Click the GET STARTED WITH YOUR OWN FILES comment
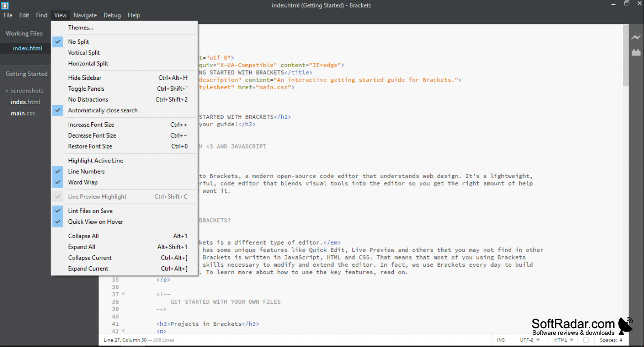Image resolution: width=644 pixels, height=347 pixels. point(225,301)
